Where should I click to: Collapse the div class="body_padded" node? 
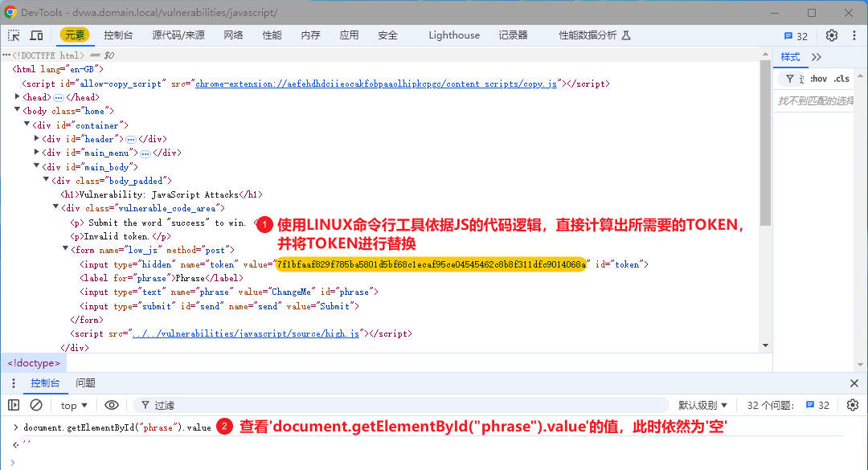coord(46,180)
